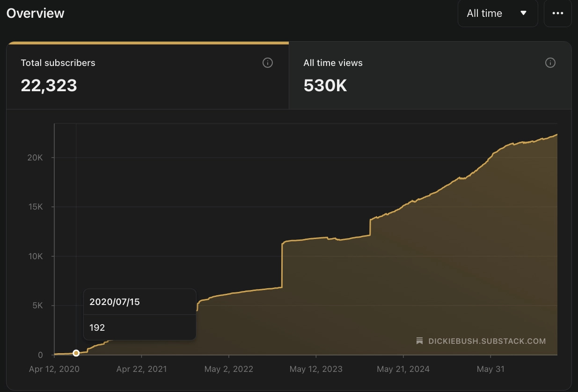Screen dimensions: 578x392
Task: Click the Apr 22, 2021 axis label
Action: pos(141,369)
